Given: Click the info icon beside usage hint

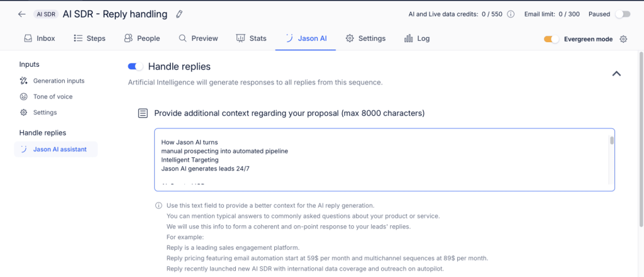Looking at the screenshot, I should coord(158,205).
